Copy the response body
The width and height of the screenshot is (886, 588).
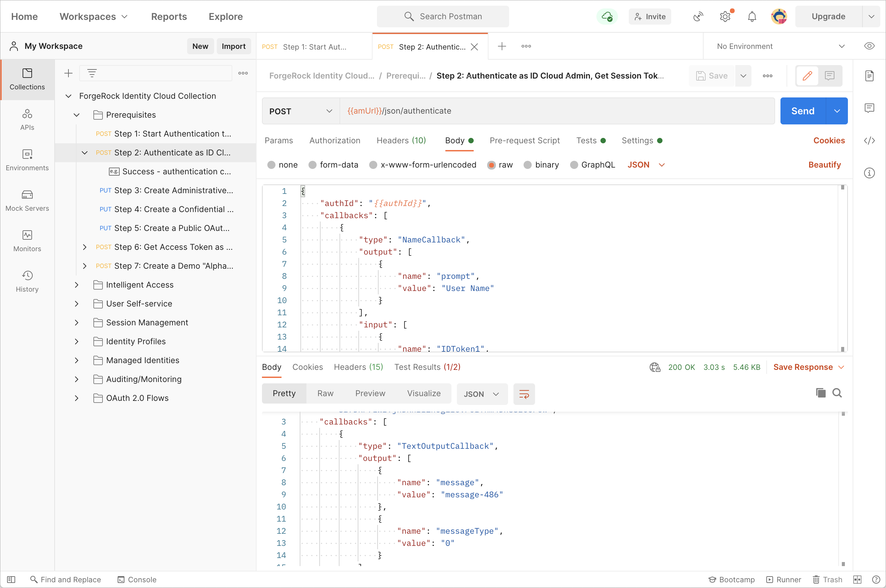pos(820,393)
